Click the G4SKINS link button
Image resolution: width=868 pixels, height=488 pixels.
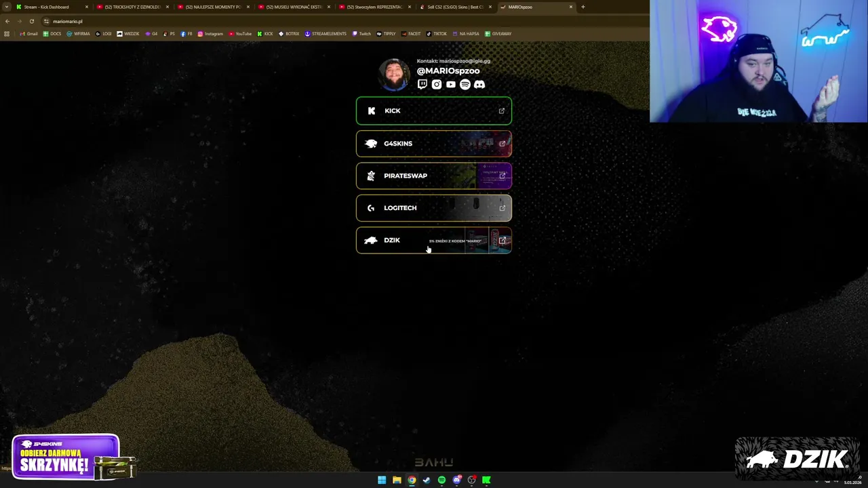tap(434, 143)
